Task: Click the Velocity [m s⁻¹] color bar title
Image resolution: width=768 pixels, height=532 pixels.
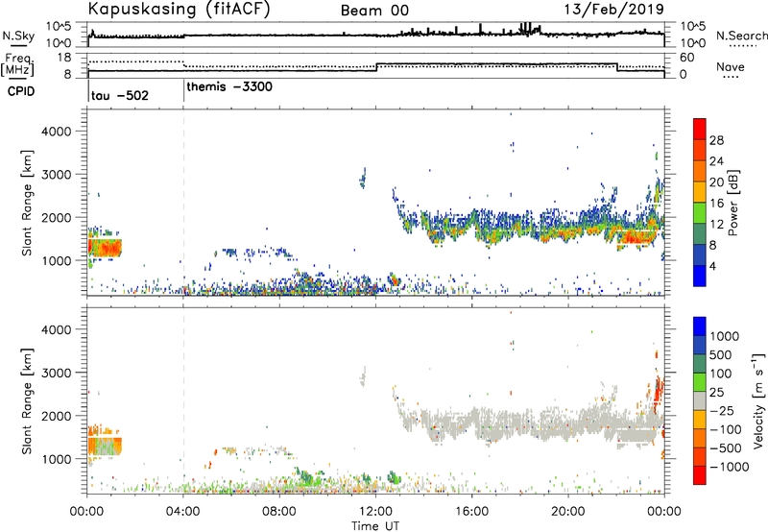Action: (x=758, y=400)
